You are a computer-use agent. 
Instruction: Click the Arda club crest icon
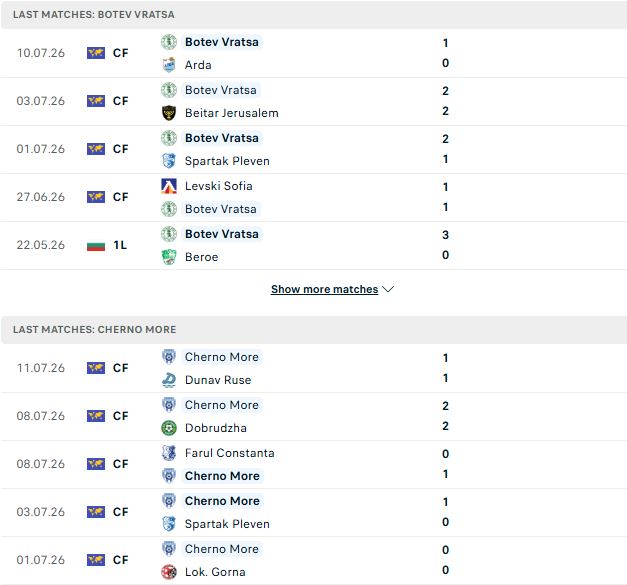click(169, 65)
